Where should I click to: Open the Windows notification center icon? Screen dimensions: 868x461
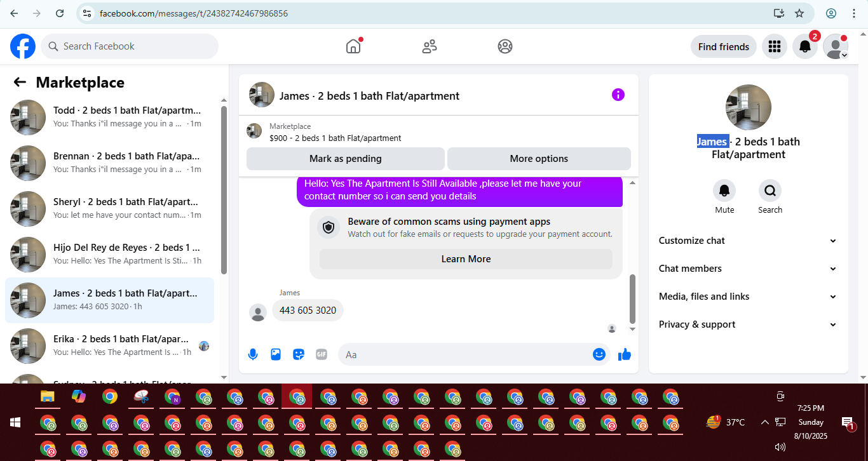(x=848, y=423)
